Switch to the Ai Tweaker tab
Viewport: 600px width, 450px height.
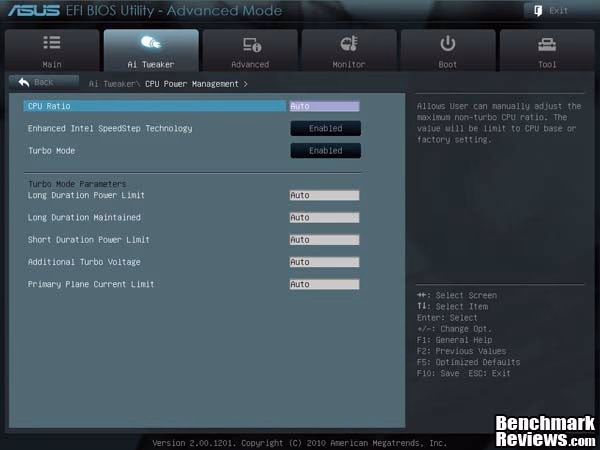coord(151,50)
